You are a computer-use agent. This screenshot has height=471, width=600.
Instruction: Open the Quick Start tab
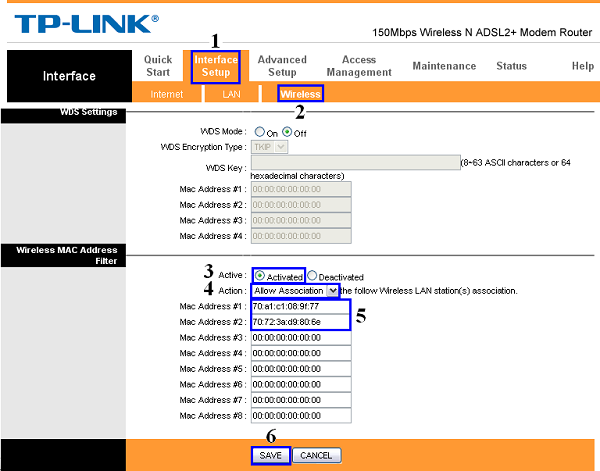(158, 66)
